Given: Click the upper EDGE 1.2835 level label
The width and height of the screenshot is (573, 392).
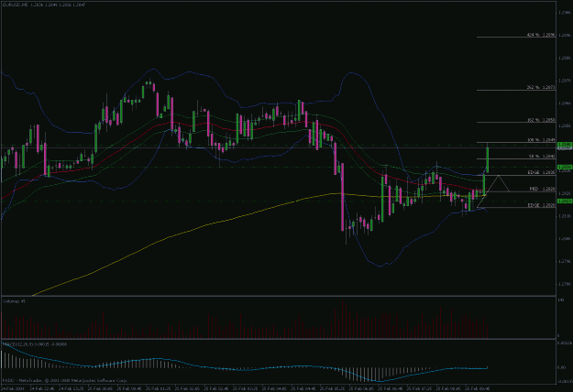Looking at the screenshot, I should [541, 172].
